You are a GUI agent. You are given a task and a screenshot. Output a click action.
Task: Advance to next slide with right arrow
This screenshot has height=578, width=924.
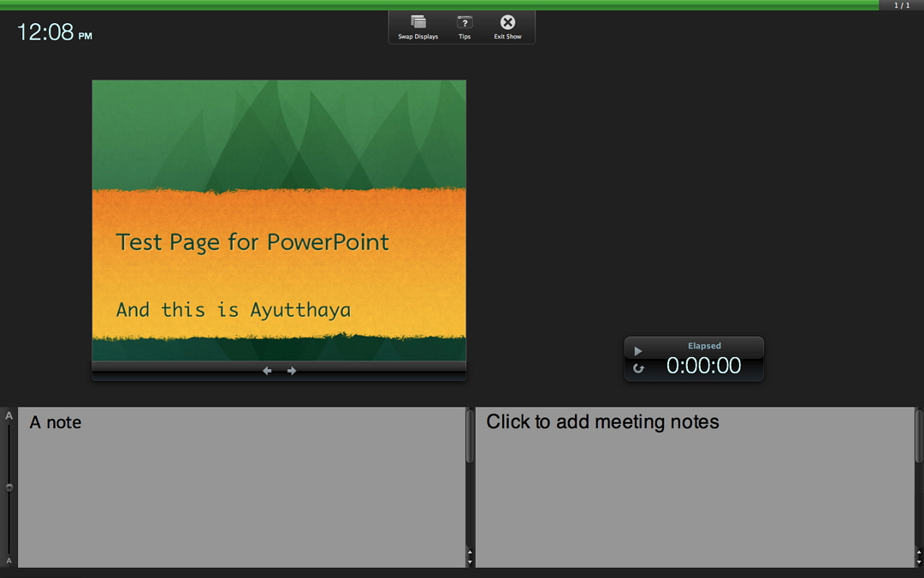point(292,371)
